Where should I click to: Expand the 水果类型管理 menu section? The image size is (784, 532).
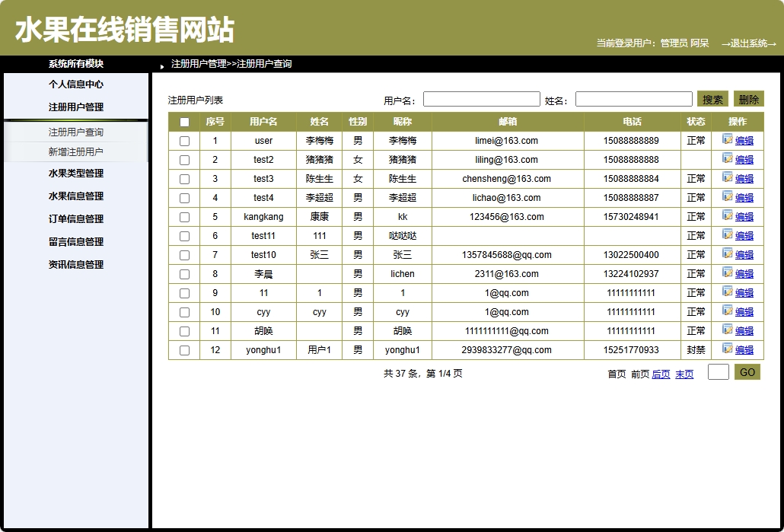pos(76,174)
